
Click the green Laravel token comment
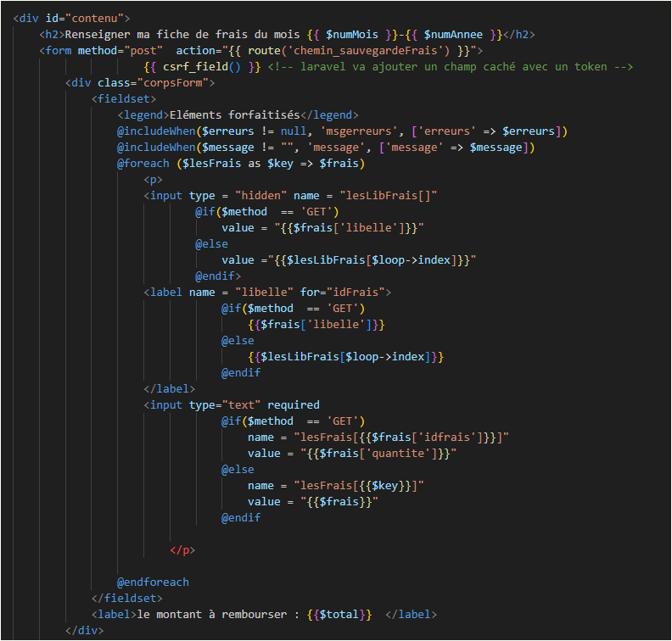451,66
